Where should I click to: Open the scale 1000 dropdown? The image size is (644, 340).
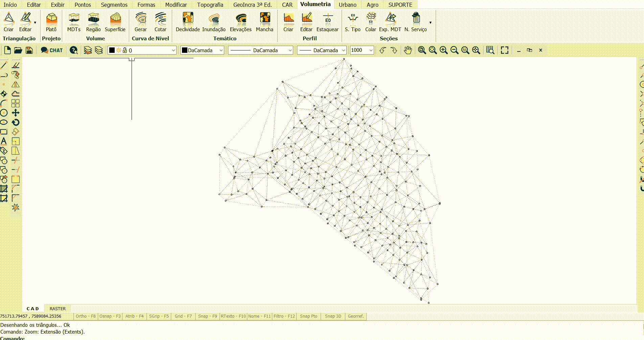(x=371, y=50)
